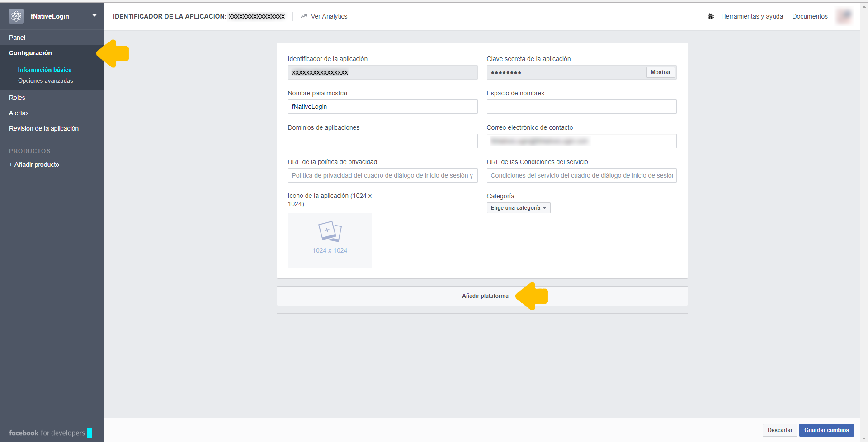Open the blurred user profile avatar
Image resolution: width=868 pixels, height=442 pixels.
[x=844, y=16]
